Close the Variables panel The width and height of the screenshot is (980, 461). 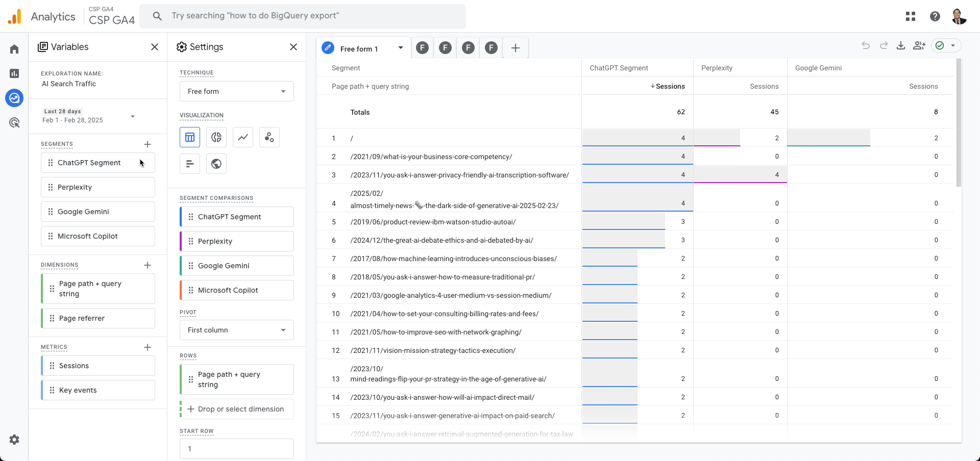155,47
